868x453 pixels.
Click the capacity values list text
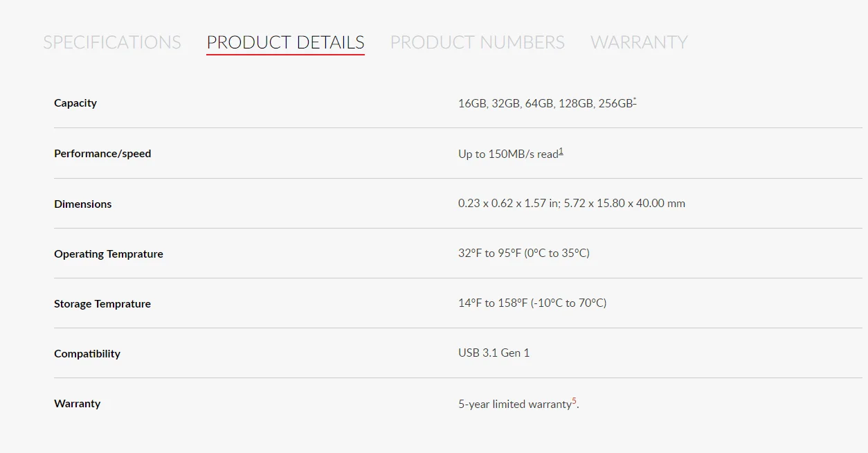tap(545, 104)
